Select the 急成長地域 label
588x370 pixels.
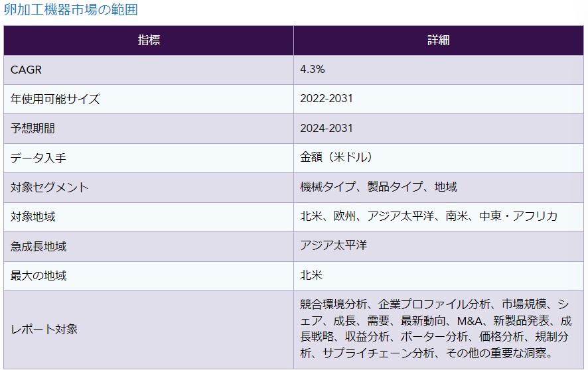(x=38, y=247)
